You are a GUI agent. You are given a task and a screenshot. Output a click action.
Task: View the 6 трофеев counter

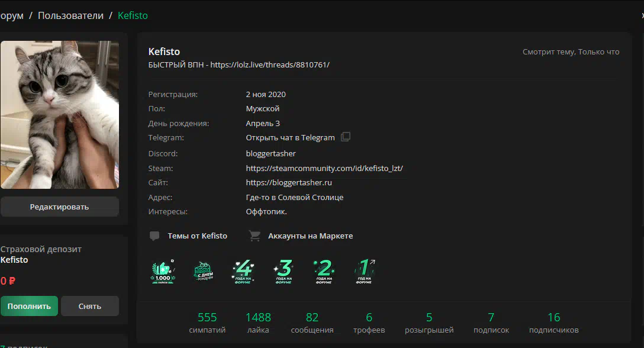369,323
